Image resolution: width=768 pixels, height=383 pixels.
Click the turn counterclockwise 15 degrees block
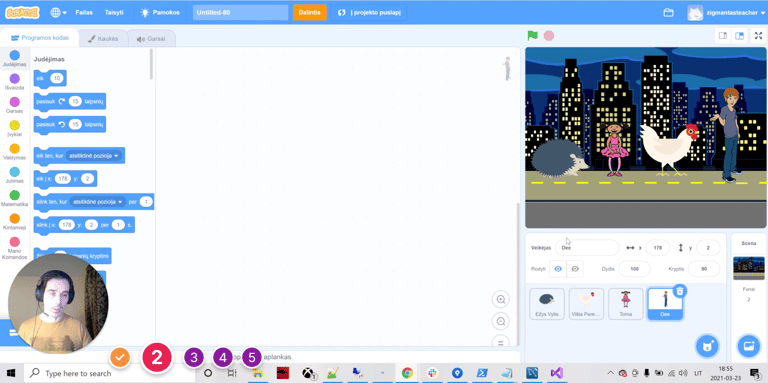pos(47,124)
